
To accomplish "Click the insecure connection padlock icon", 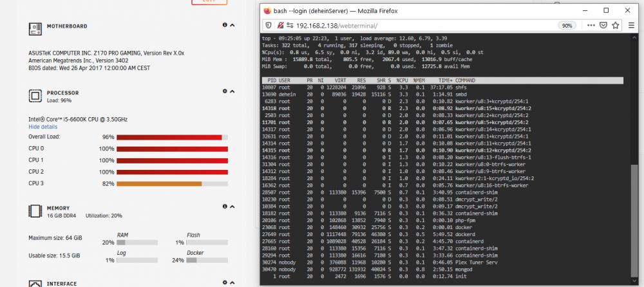I will click(281, 26).
